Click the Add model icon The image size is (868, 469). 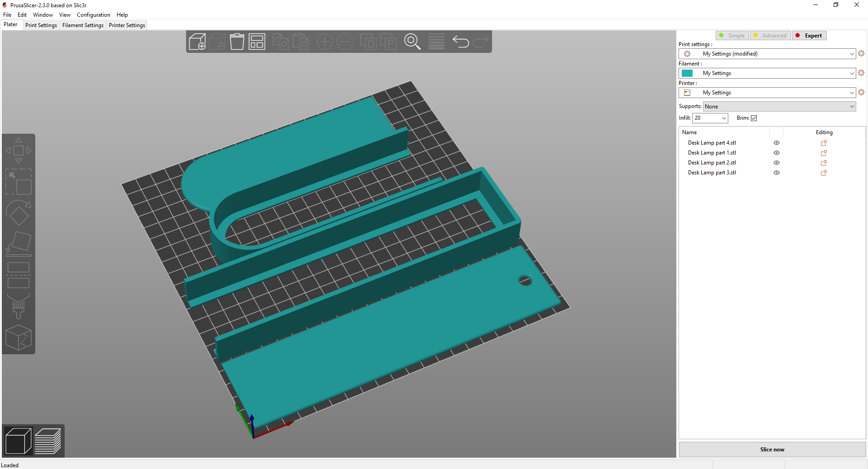pyautogui.click(x=198, y=41)
